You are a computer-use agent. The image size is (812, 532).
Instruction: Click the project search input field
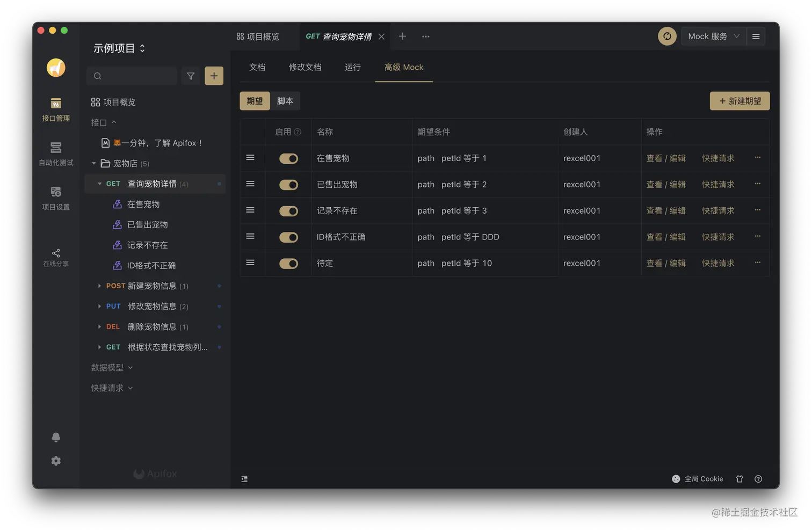click(132, 76)
